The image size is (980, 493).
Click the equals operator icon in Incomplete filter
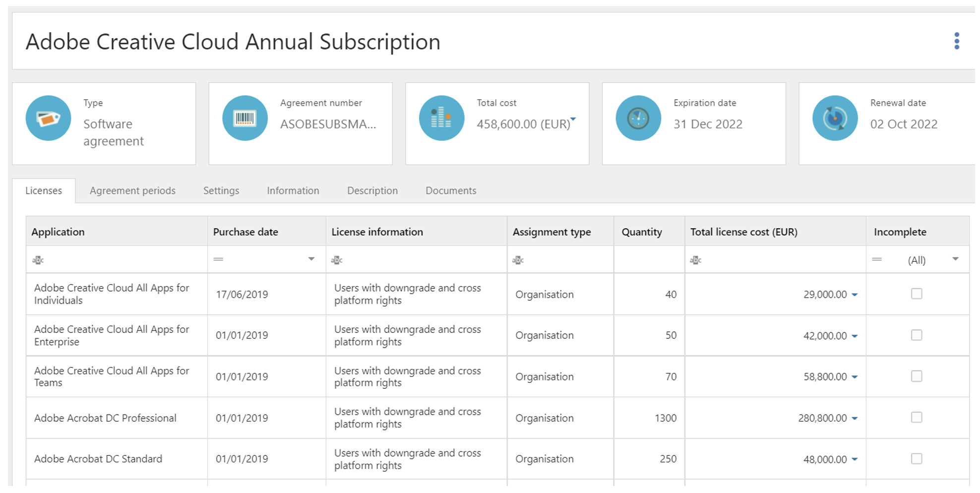tap(877, 259)
